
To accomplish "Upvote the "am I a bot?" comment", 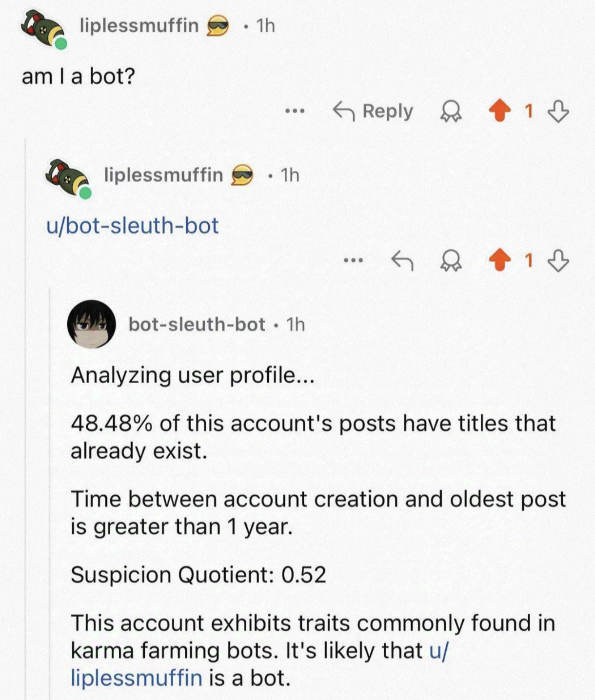I will click(x=499, y=111).
